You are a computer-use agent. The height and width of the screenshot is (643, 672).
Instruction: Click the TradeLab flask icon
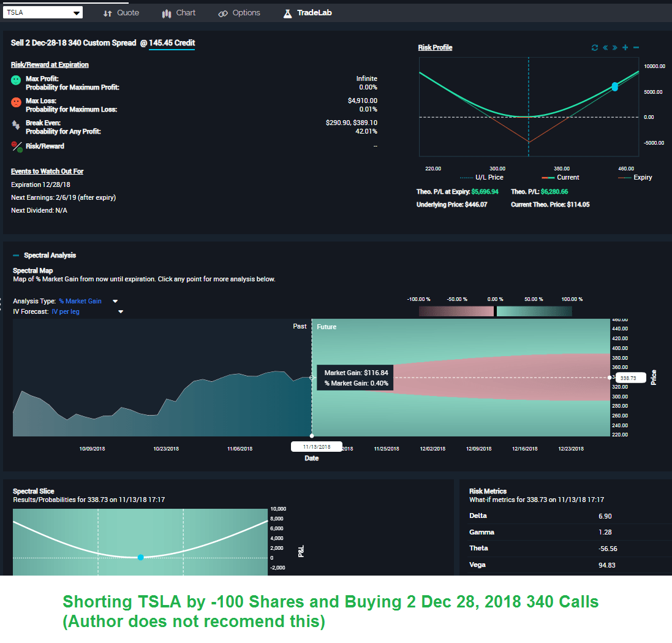tap(287, 13)
